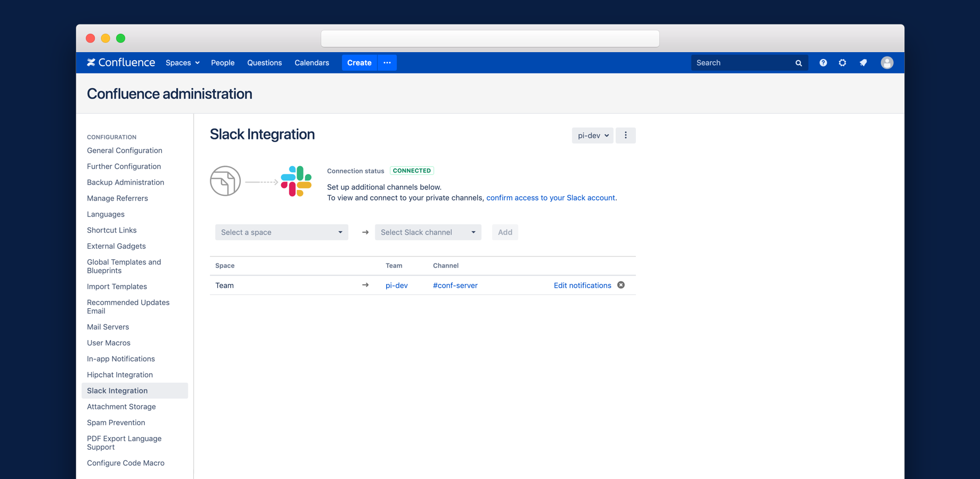Click the browser address bar
The height and width of the screenshot is (479, 980).
(490, 38)
